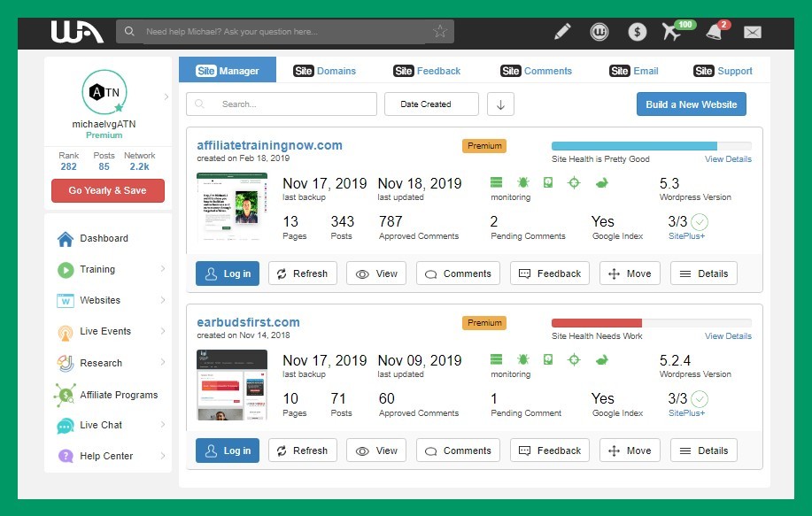Click the Help Center question mark icon
Image resolution: width=812 pixels, height=516 pixels.
click(66, 456)
